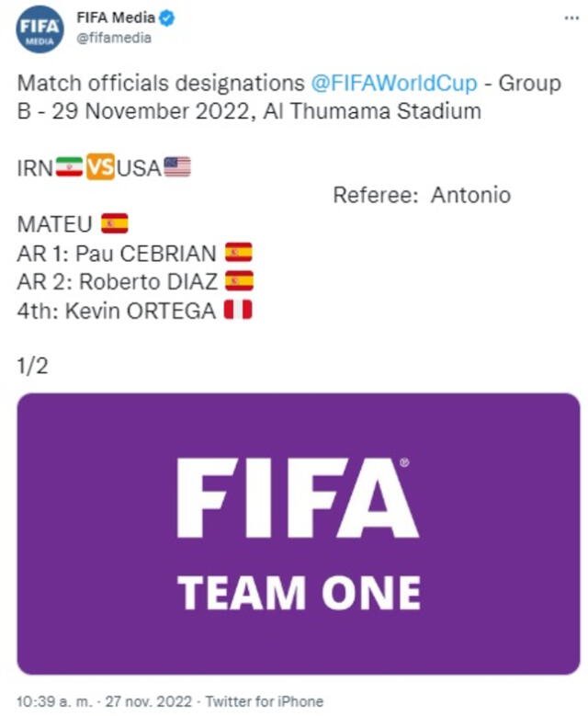Click Spain flag next to MATEU

114,223
